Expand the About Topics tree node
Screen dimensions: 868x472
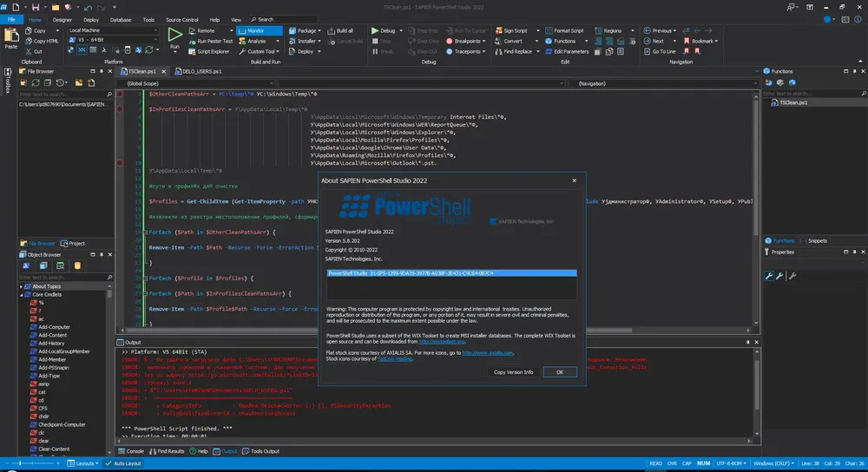point(22,286)
